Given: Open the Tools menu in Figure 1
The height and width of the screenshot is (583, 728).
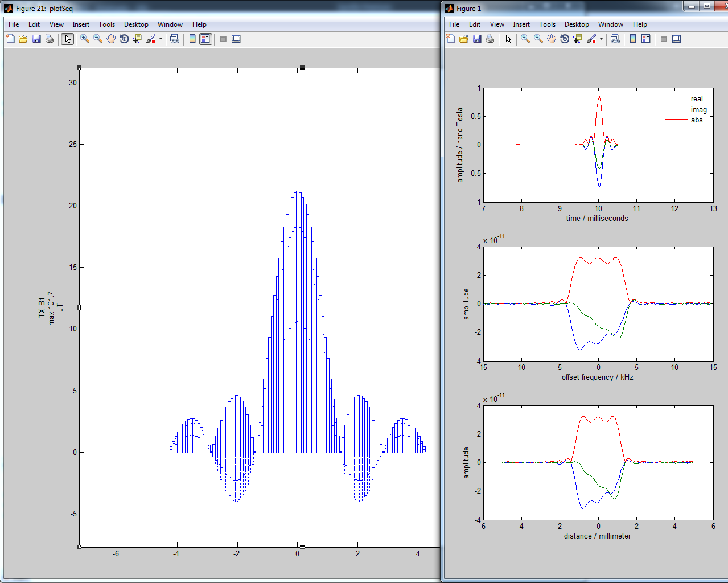Looking at the screenshot, I should point(547,24).
